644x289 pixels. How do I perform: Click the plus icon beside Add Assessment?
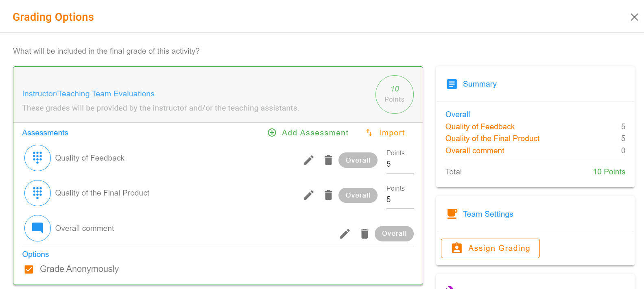(x=271, y=133)
